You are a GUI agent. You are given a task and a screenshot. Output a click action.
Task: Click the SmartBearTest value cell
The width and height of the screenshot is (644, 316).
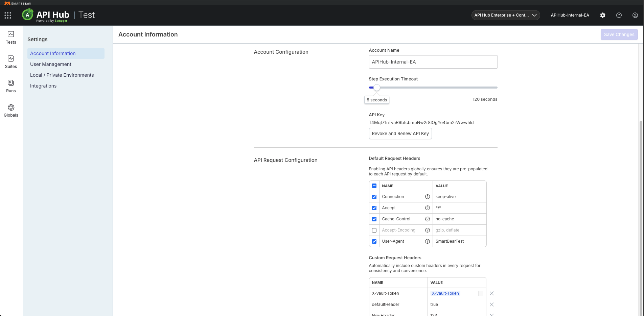coord(459,241)
